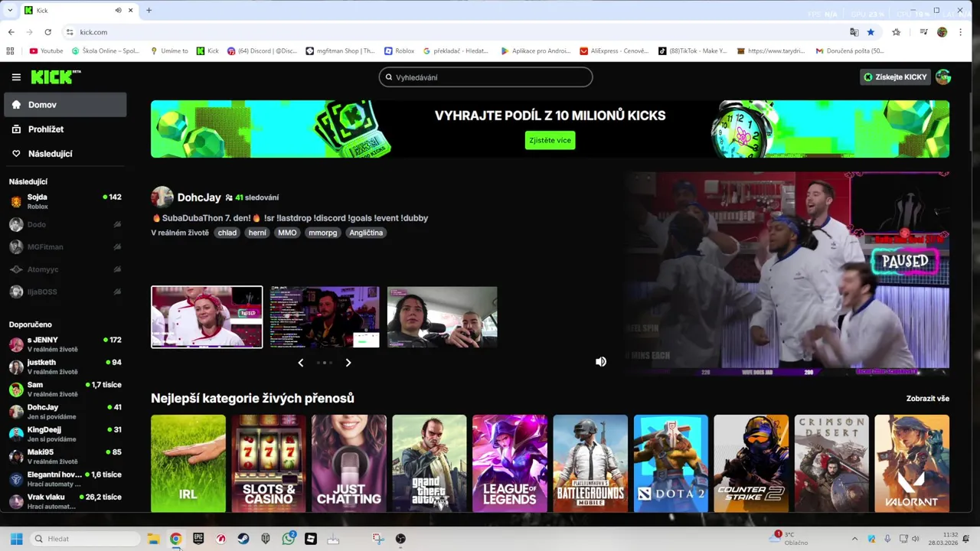This screenshot has width=980, height=551.
Task: Select the herní tag
Action: pos(257,233)
